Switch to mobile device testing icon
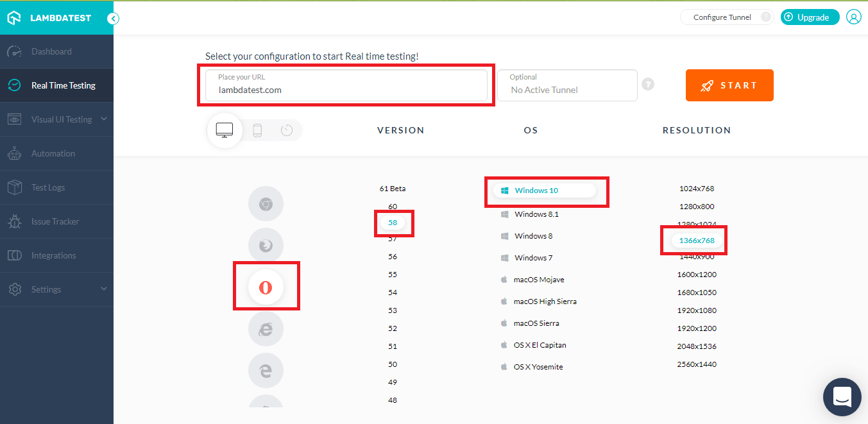This screenshot has height=424, width=868. click(x=257, y=131)
